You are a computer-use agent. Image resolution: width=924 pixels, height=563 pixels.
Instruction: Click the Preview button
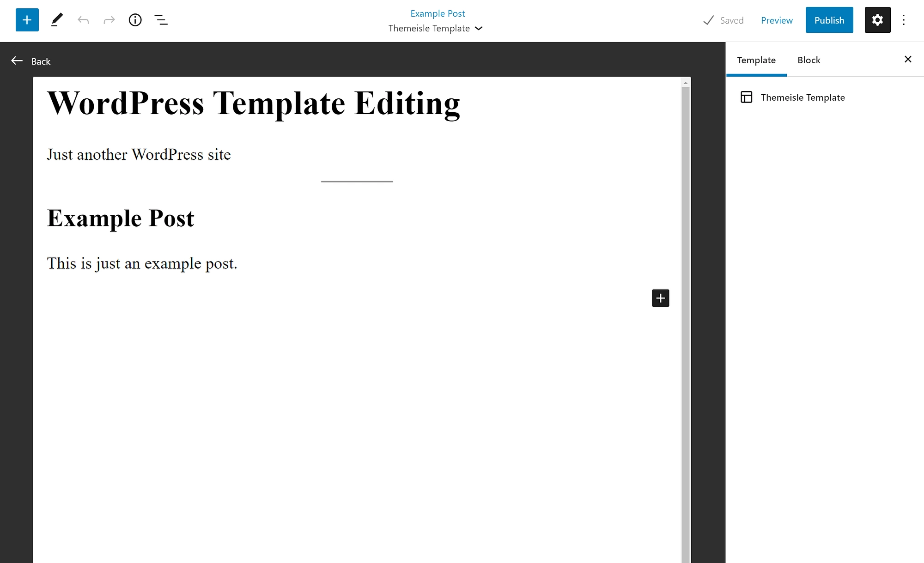click(776, 20)
